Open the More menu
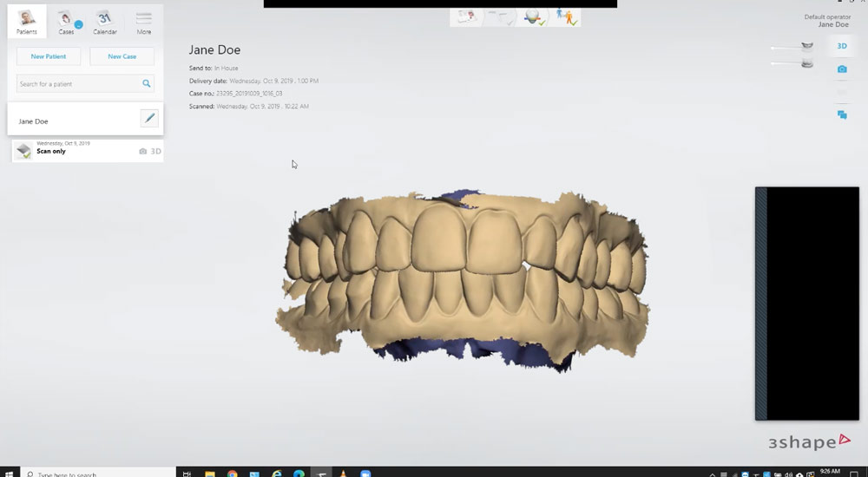Screen dimensions: 868x477 point(144,23)
